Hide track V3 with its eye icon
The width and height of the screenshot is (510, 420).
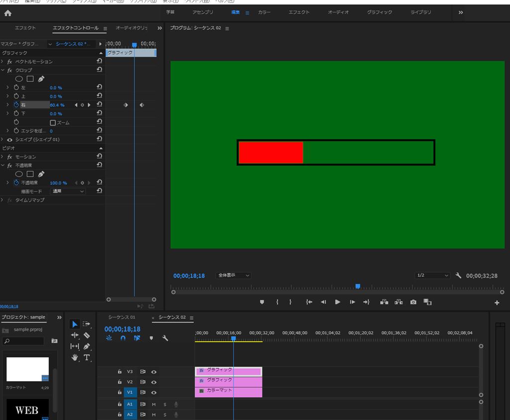pyautogui.click(x=154, y=372)
